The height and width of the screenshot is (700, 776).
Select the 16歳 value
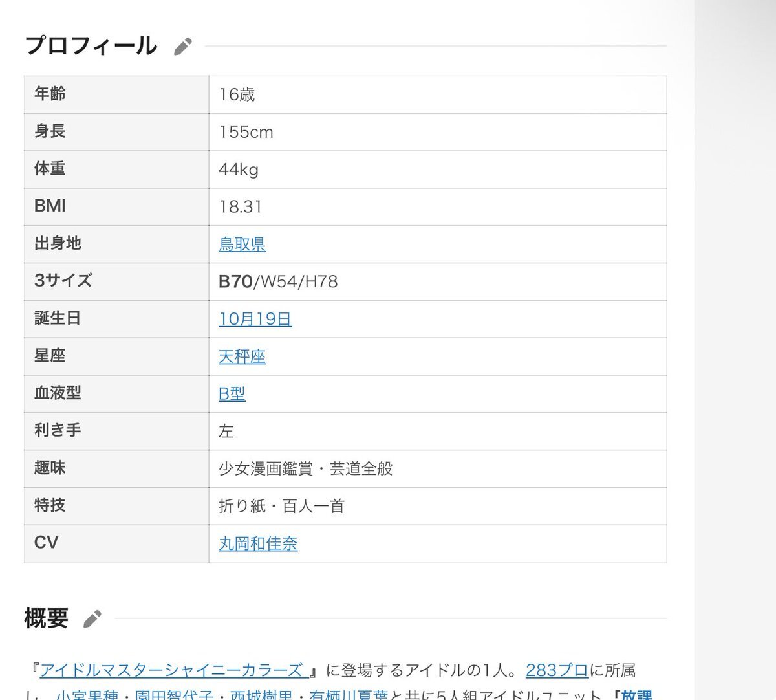point(237,94)
